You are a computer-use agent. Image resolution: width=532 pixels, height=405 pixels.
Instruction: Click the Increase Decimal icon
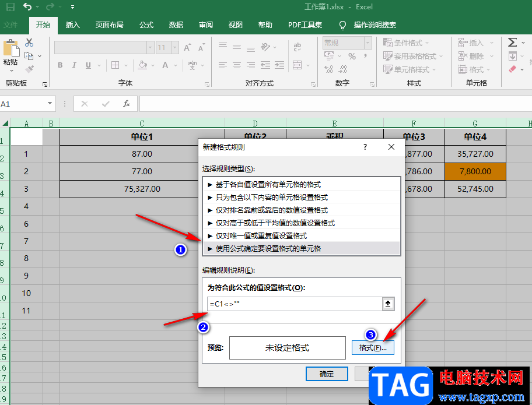(x=328, y=69)
